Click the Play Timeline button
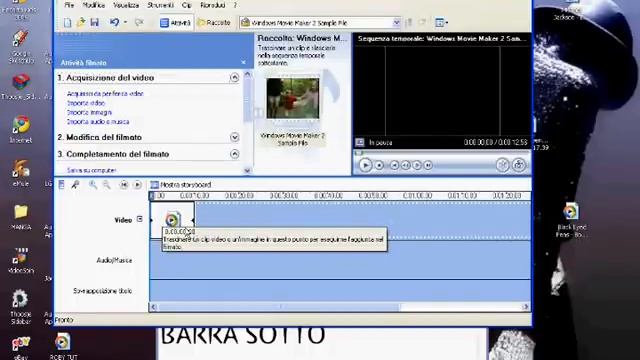 [138, 185]
